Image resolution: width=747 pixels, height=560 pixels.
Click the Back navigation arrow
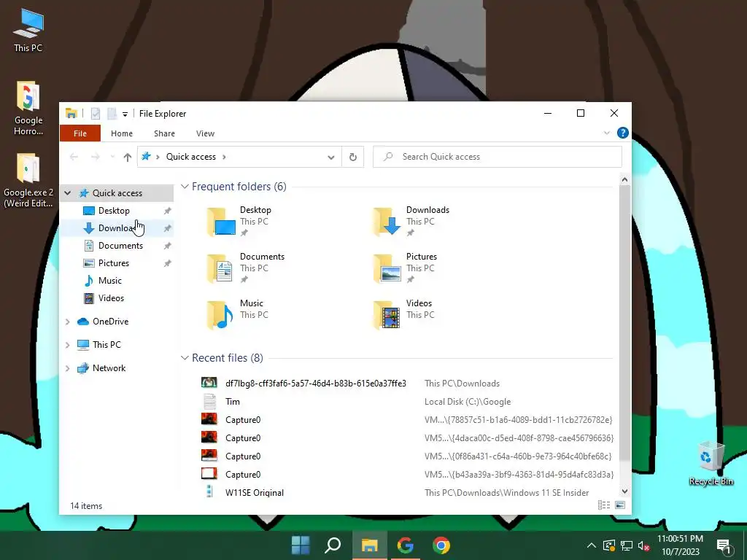(x=74, y=157)
